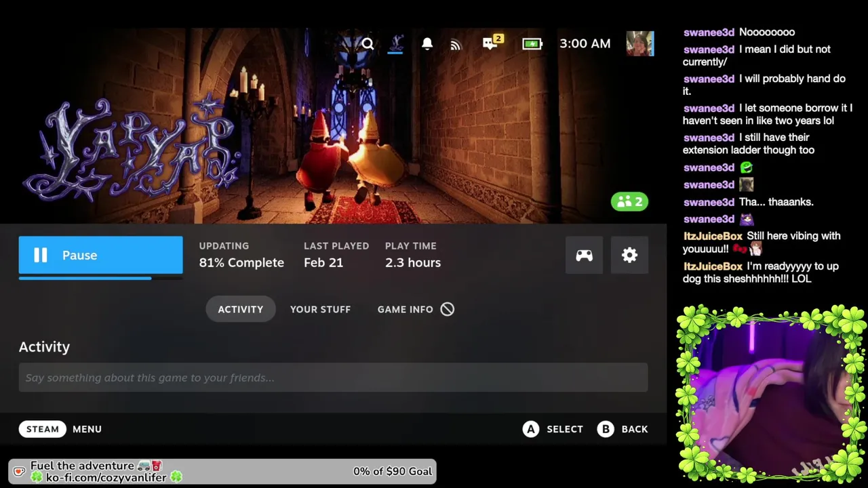Click 'I will probably hand do it' message

point(764,85)
